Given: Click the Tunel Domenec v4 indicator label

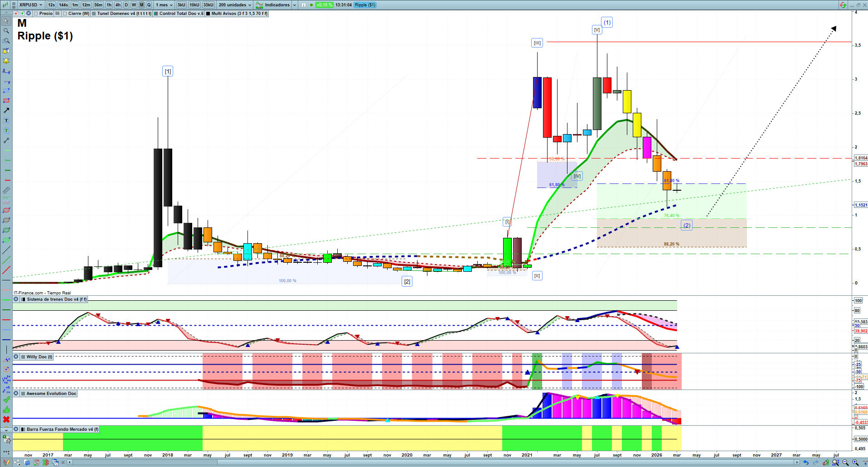Looking at the screenshot, I should point(124,14).
